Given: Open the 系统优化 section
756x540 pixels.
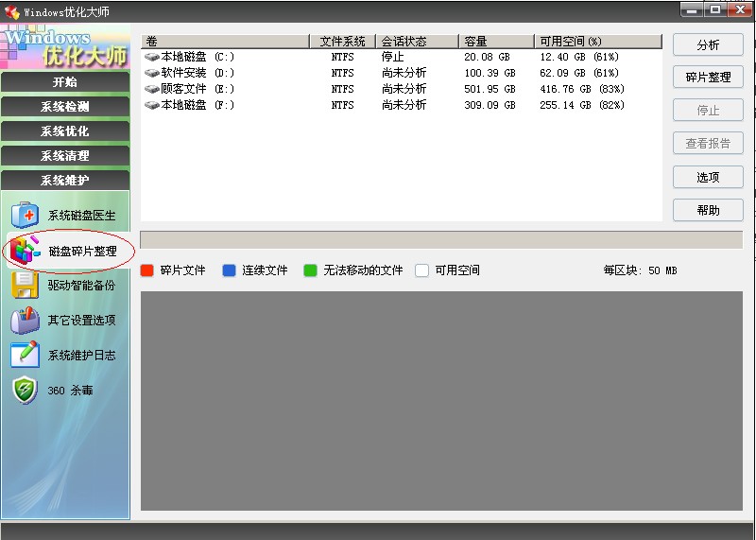Looking at the screenshot, I should [x=65, y=131].
